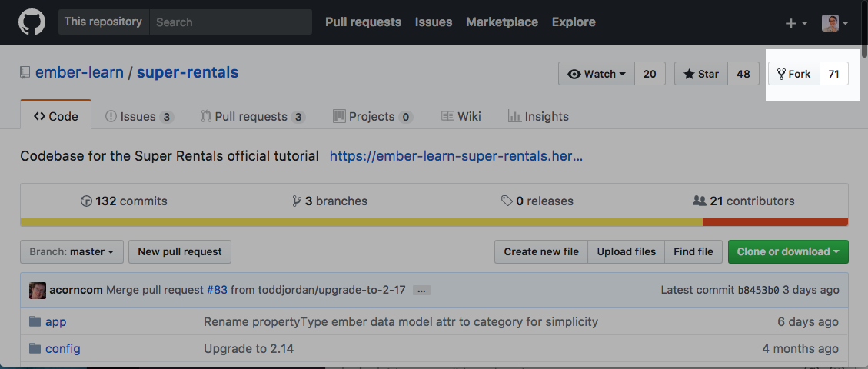Viewport: 868px width, 369px height.
Task: Click the repository book icon
Action: click(x=25, y=72)
